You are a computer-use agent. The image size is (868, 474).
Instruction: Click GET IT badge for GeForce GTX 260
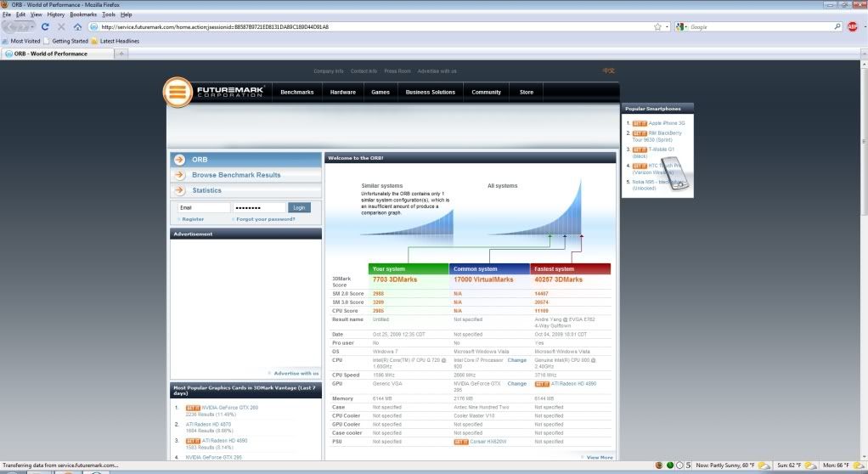click(x=193, y=408)
